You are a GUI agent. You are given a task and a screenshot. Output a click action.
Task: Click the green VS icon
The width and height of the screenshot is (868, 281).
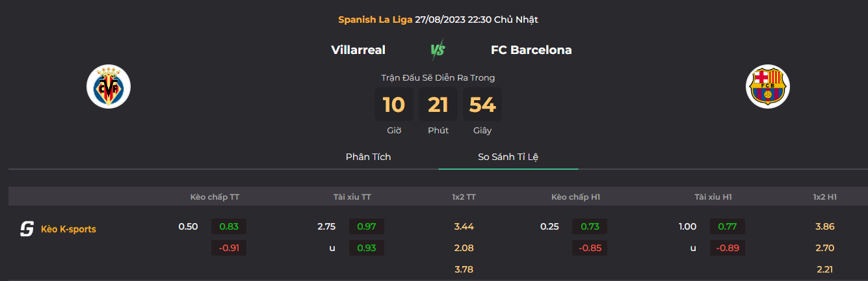point(438,50)
